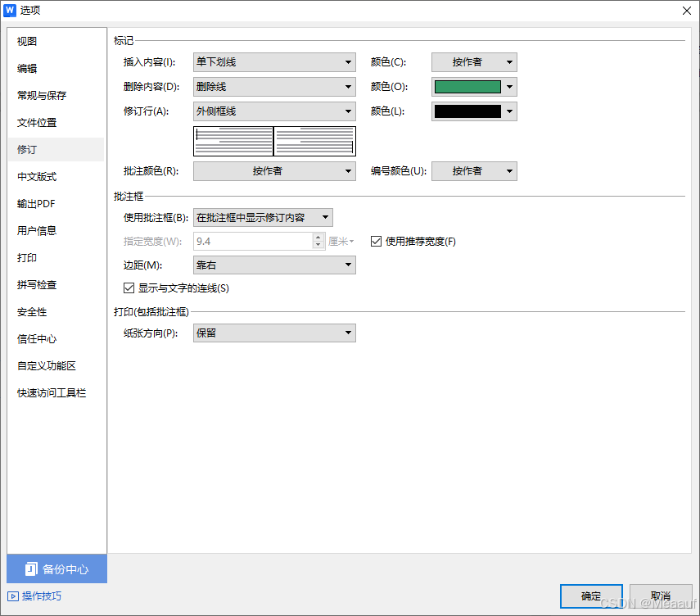Image resolution: width=700 pixels, height=616 pixels.
Task: Increase 指定宽度 with the up arrow
Action: click(x=318, y=238)
